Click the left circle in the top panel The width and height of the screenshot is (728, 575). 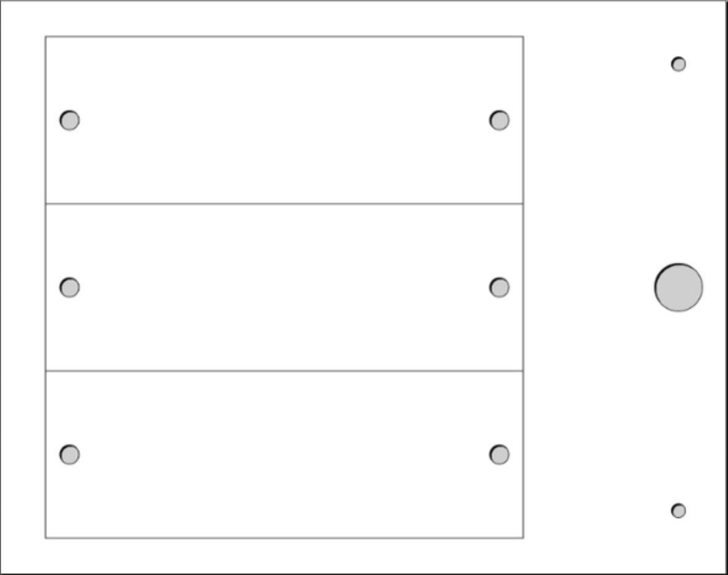coord(70,120)
